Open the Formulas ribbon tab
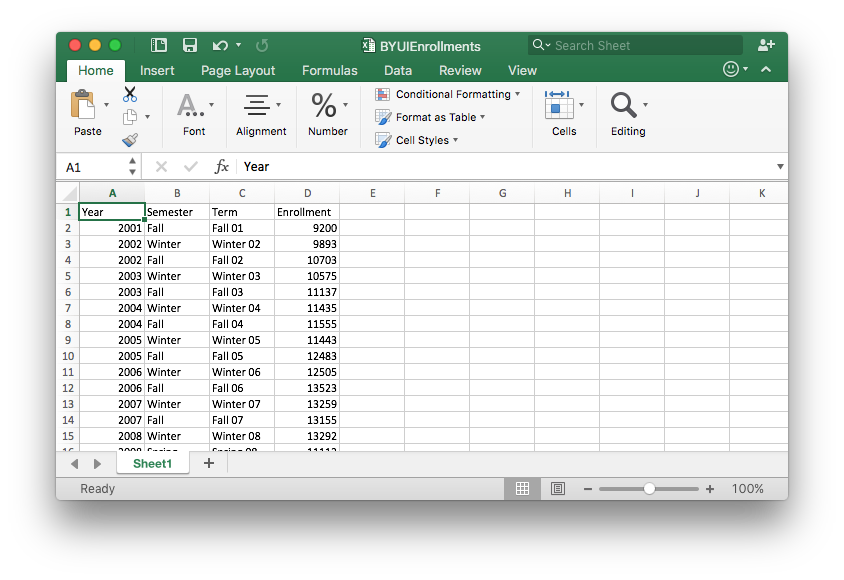This screenshot has height=580, width=844. [329, 70]
